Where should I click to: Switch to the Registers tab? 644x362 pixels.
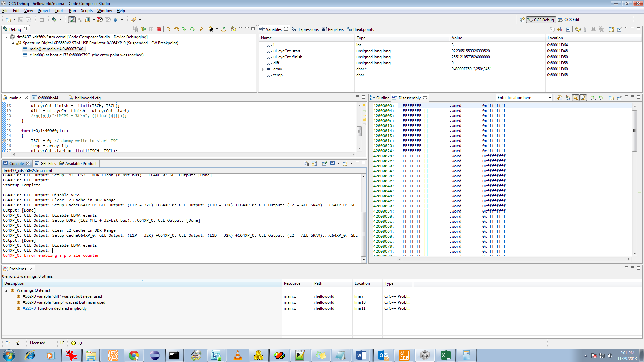(x=333, y=29)
